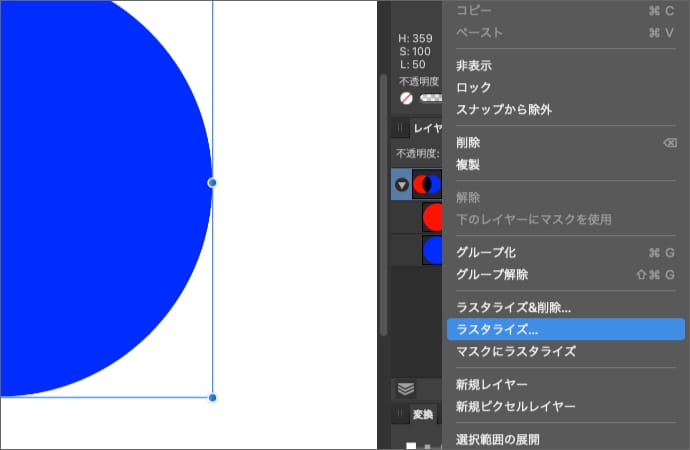Click the delete key icon beside 削除
Screen dimensions: 690x450
[x=669, y=143]
